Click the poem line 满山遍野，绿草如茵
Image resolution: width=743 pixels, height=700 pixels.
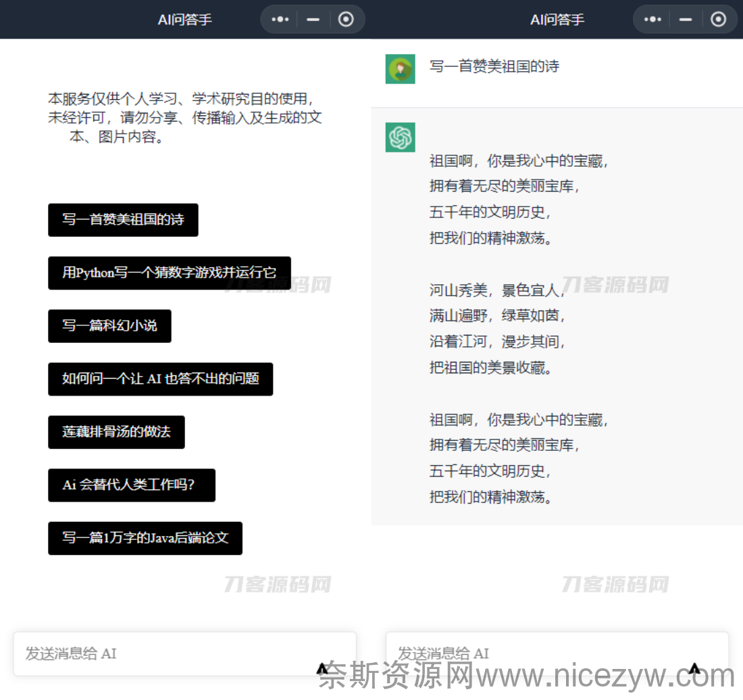click(497, 315)
